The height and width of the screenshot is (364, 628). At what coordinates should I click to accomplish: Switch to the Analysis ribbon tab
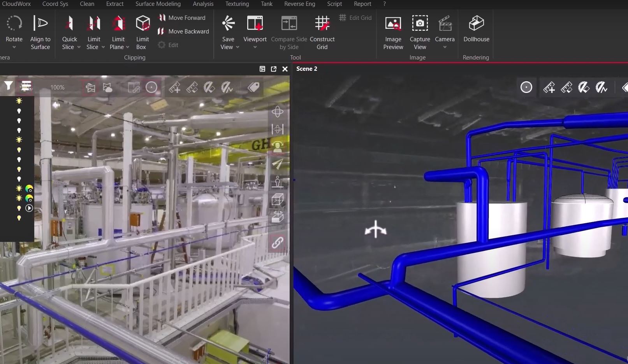(x=203, y=4)
